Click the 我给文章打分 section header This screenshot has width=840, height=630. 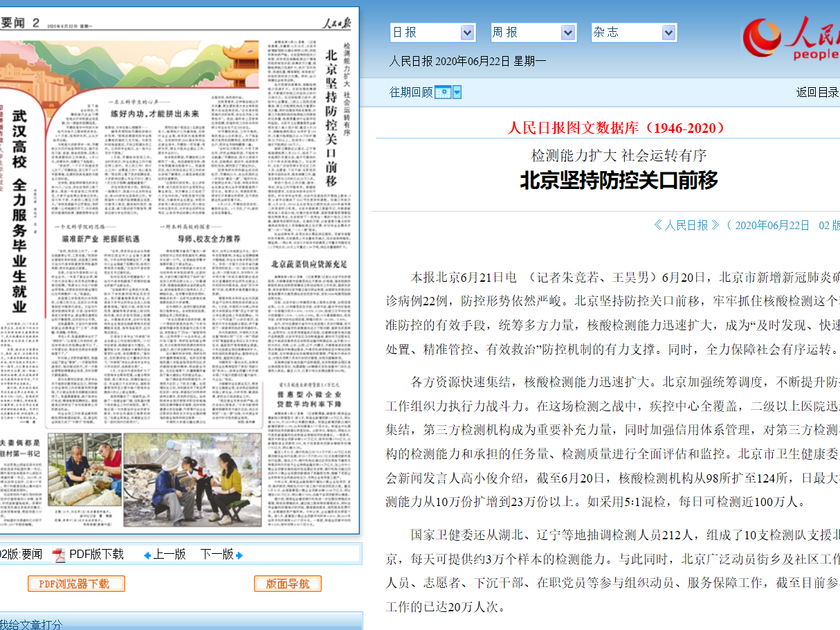pyautogui.click(x=31, y=624)
